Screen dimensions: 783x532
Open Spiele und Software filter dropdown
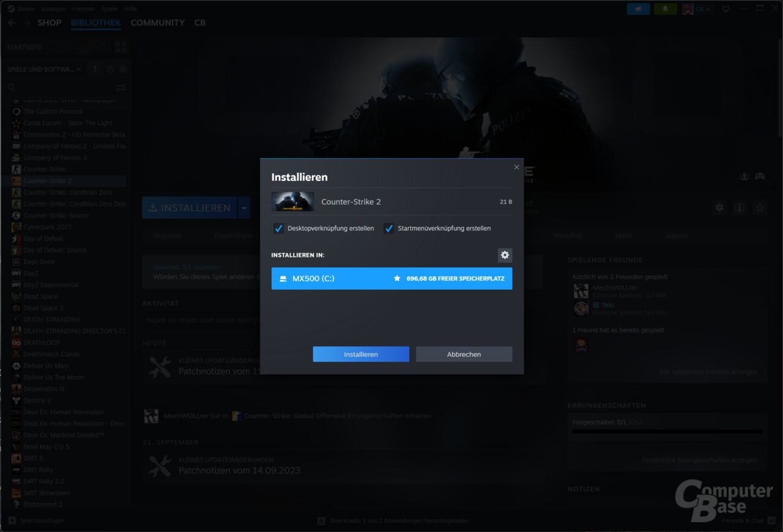click(x=44, y=70)
